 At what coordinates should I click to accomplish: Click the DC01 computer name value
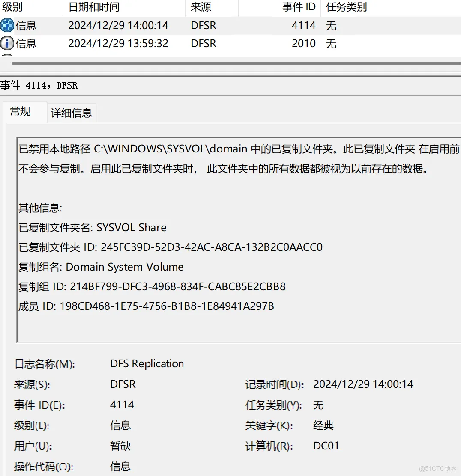click(326, 446)
